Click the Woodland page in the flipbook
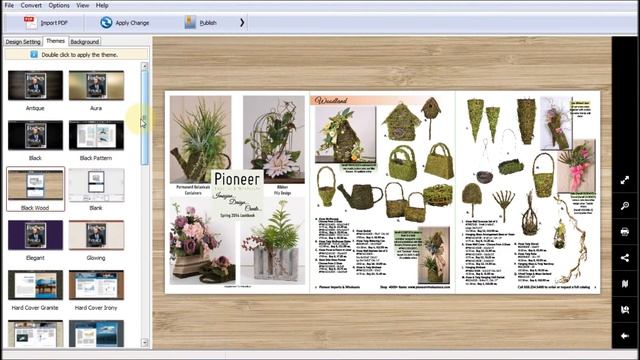The height and width of the screenshot is (360, 640). 382,192
